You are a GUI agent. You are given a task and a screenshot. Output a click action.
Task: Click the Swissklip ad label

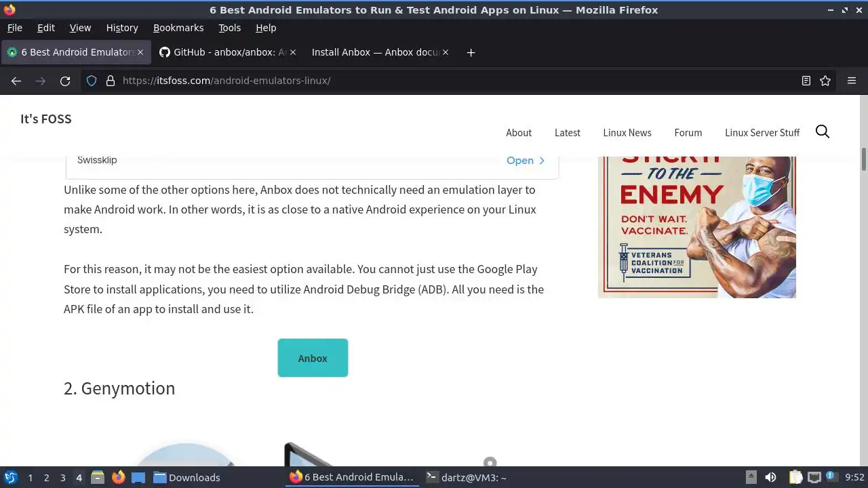[97, 160]
